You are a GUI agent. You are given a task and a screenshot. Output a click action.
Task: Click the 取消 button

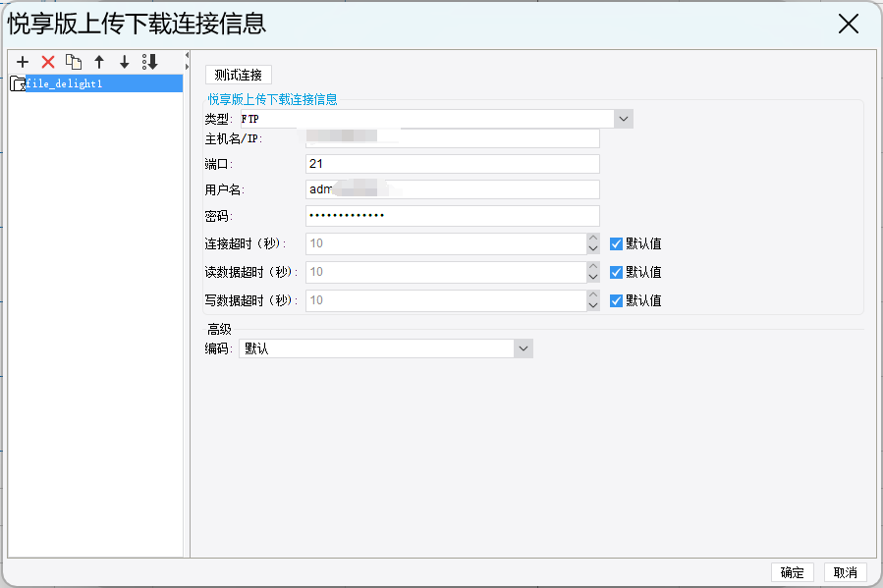click(846, 572)
